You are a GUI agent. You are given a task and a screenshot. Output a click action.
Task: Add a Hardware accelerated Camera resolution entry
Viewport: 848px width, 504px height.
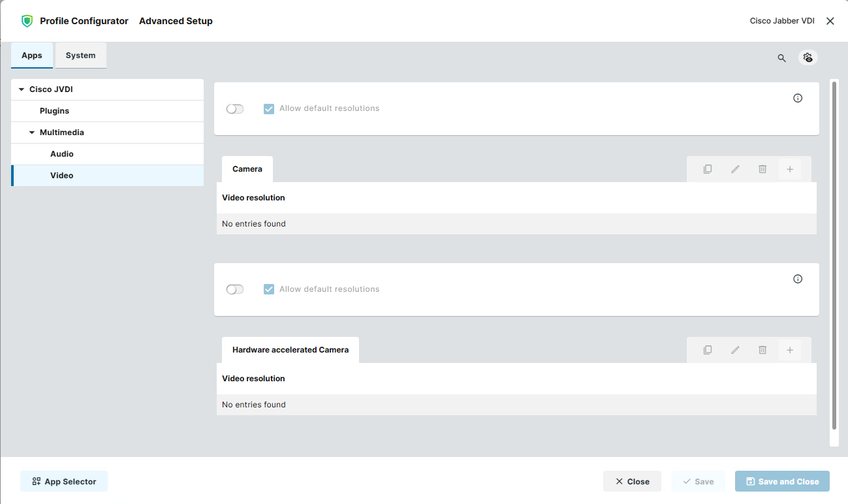[x=790, y=350]
